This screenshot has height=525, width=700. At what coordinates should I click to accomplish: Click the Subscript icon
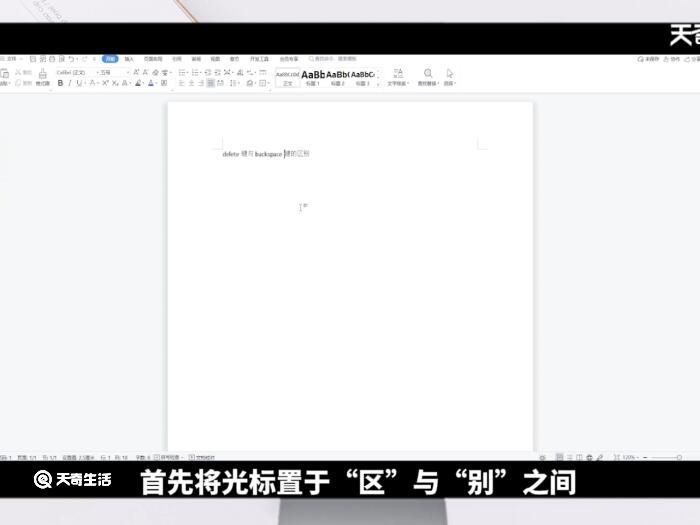pyautogui.click(x=115, y=83)
